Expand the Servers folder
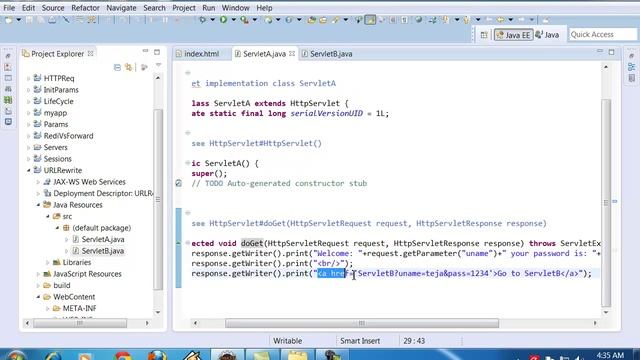The image size is (640, 360). 29,147
